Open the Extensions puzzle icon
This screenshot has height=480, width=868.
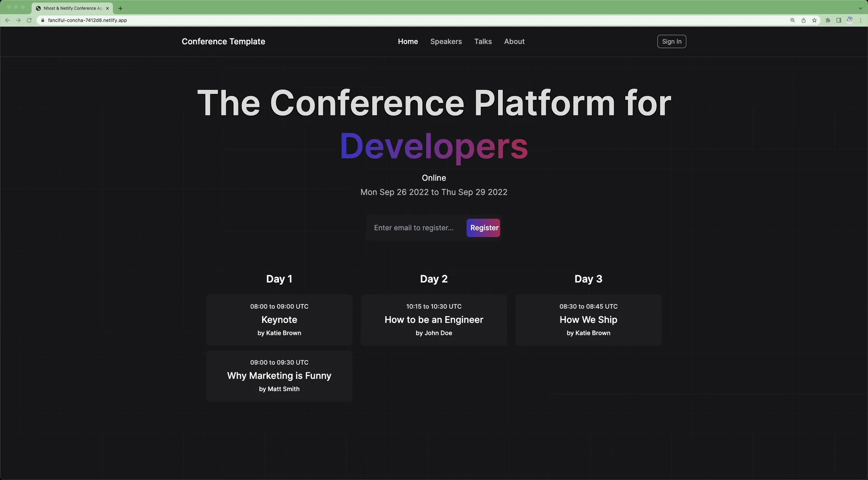[828, 20]
